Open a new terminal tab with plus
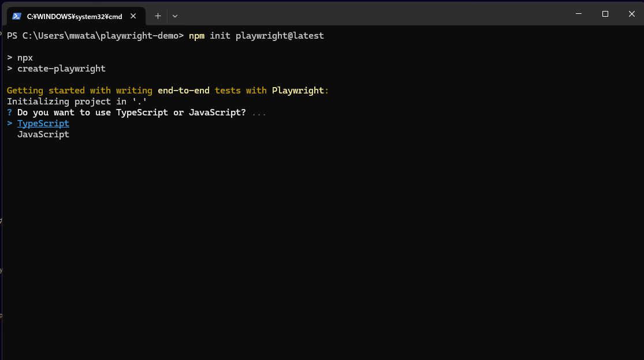The width and height of the screenshot is (644, 360). pyautogui.click(x=158, y=16)
